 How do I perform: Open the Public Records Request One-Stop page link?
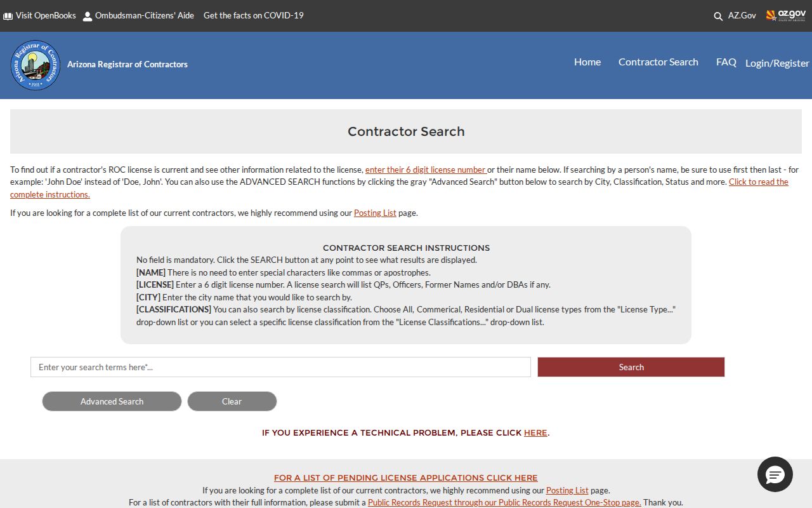click(x=504, y=502)
